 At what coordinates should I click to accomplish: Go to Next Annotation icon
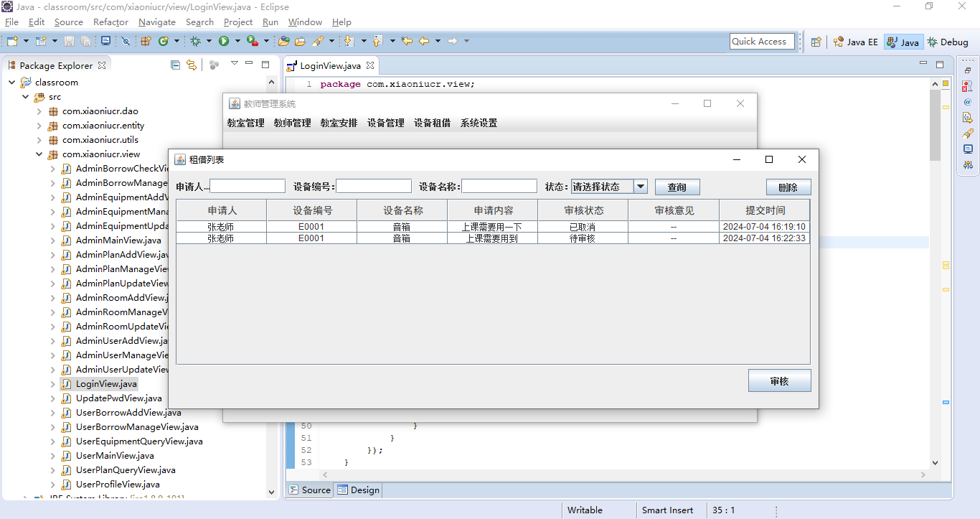(349, 42)
